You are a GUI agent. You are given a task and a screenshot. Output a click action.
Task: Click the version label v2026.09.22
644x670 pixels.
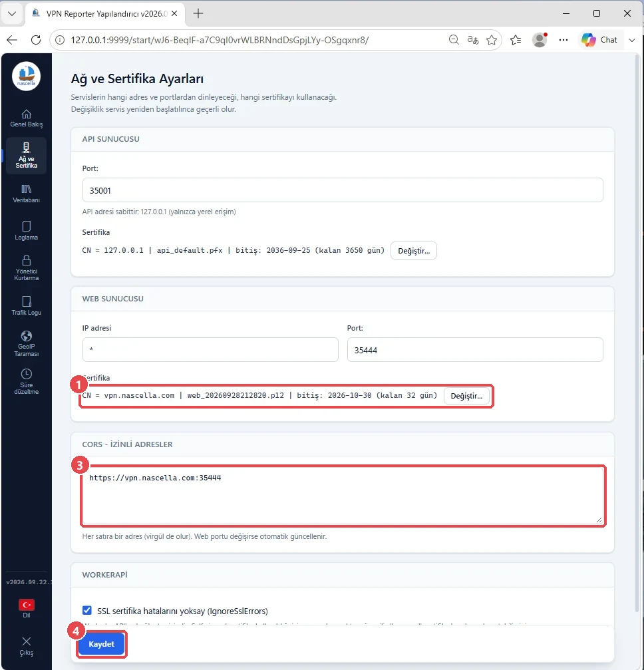29,582
